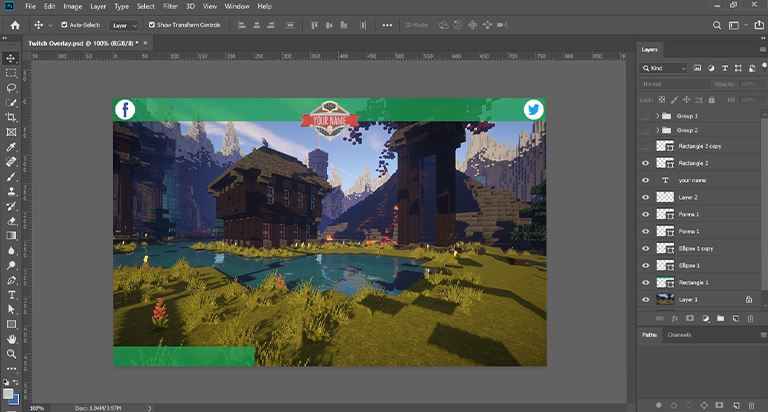Open the Filter menu
Image resolution: width=768 pixels, height=412 pixels.
coord(170,6)
